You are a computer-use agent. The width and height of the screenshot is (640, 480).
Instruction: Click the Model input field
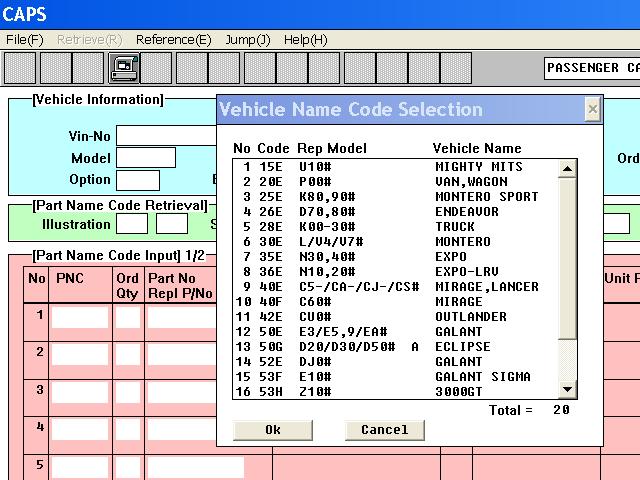(x=145, y=158)
